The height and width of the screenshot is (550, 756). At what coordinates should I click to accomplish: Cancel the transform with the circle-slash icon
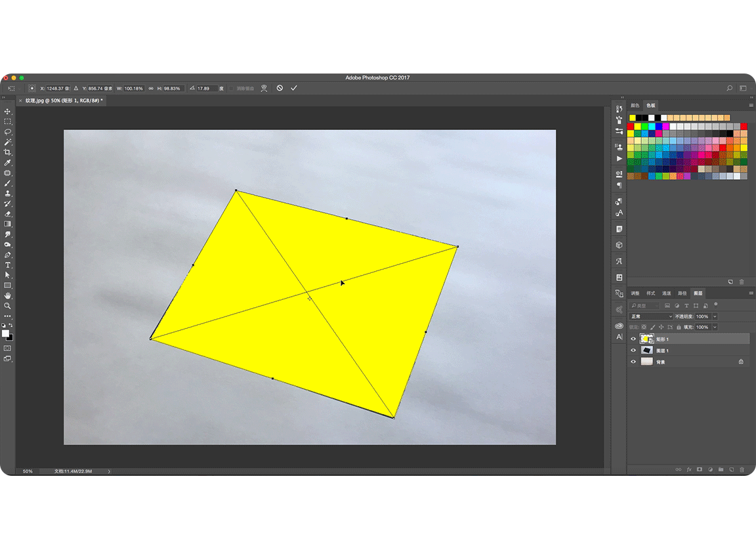280,88
